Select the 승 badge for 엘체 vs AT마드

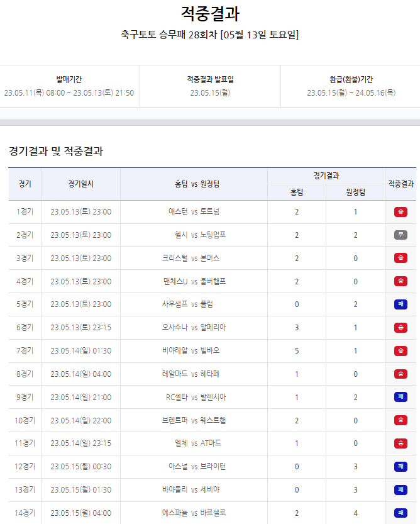[x=401, y=443]
